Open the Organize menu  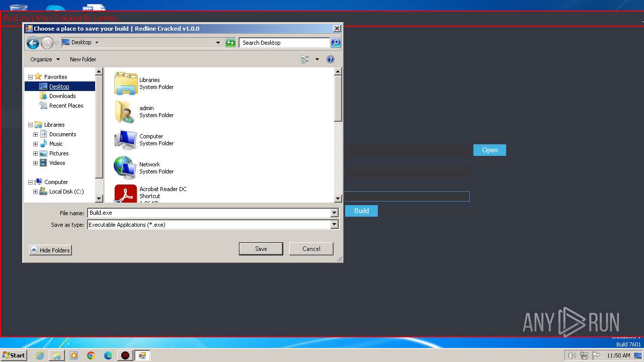pyautogui.click(x=45, y=59)
